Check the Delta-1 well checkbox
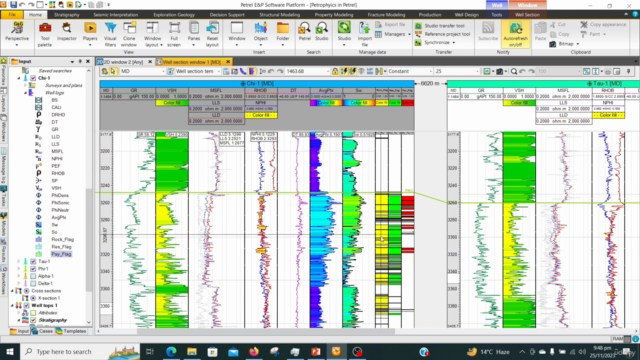Viewport: 640px width, 360px height. [33, 283]
